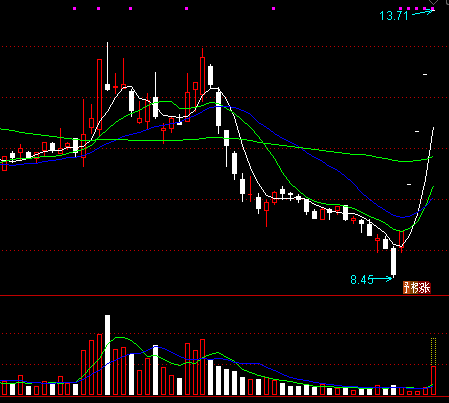The width and height of the screenshot is (449, 403).
Task: Click the long white candle bottoming at 8.45
Action: (394, 261)
